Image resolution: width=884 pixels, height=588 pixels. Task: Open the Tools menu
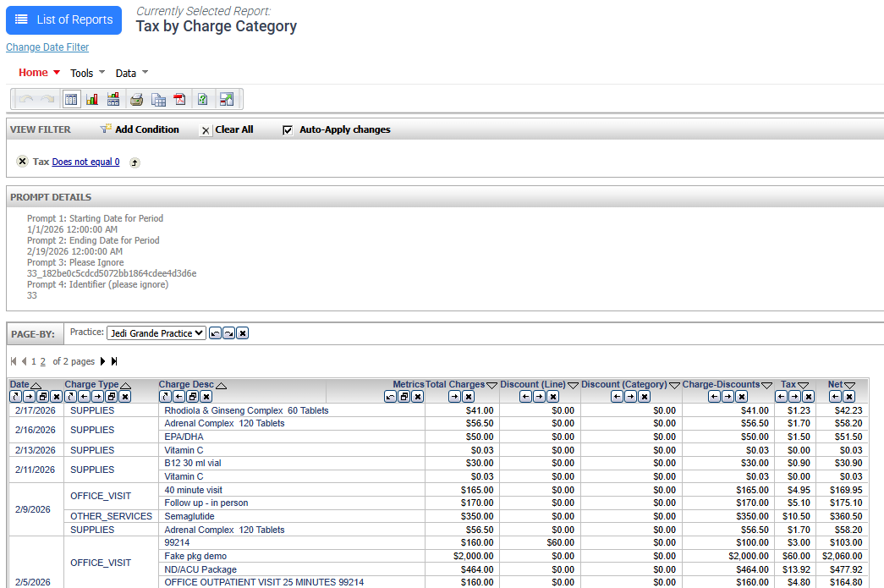pos(87,73)
